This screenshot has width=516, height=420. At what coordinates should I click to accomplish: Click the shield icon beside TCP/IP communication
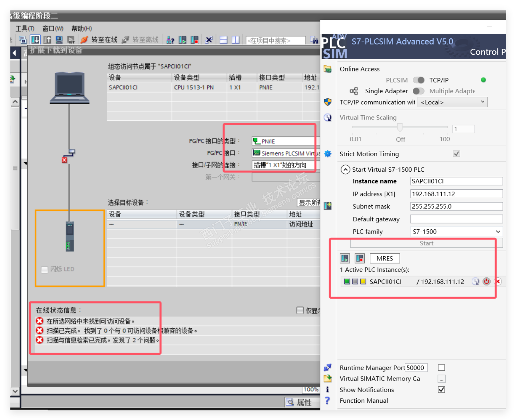(327, 102)
